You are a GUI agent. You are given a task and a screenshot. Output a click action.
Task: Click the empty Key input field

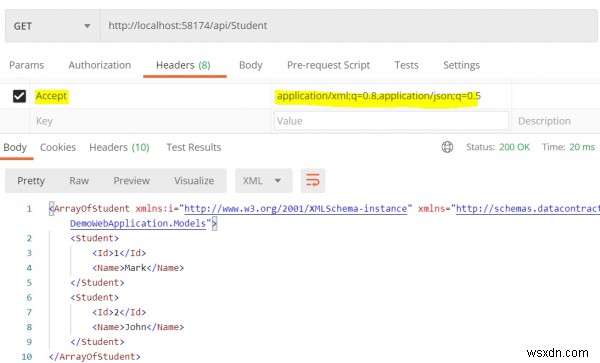point(150,121)
